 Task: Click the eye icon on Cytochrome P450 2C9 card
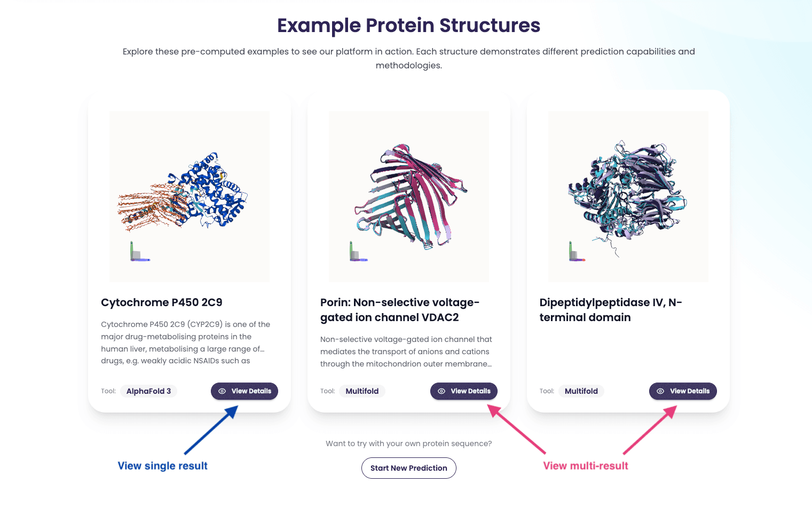pyautogui.click(x=222, y=391)
